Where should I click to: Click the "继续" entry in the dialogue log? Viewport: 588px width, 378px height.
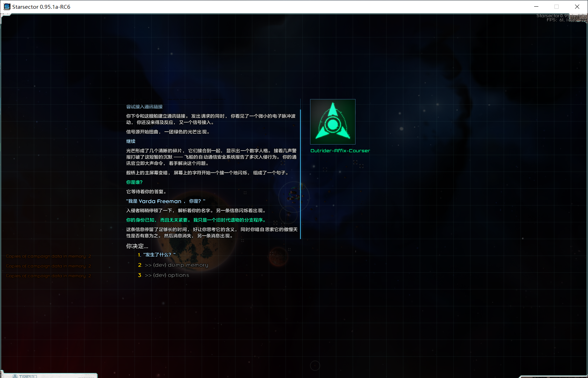(x=131, y=141)
